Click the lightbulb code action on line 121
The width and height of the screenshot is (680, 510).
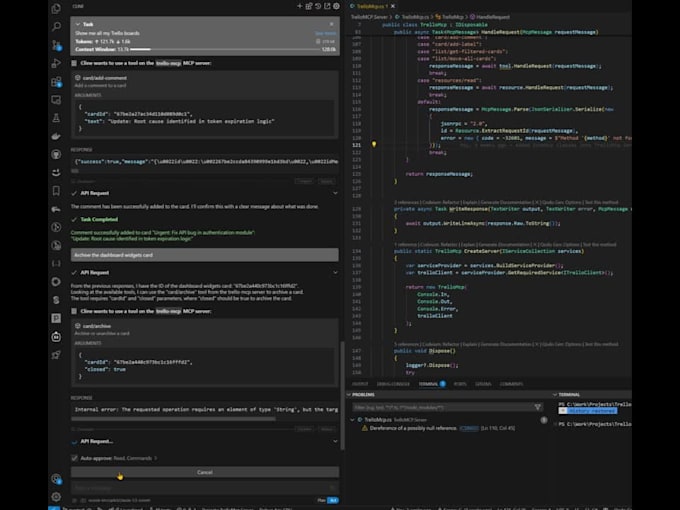pyautogui.click(x=374, y=144)
